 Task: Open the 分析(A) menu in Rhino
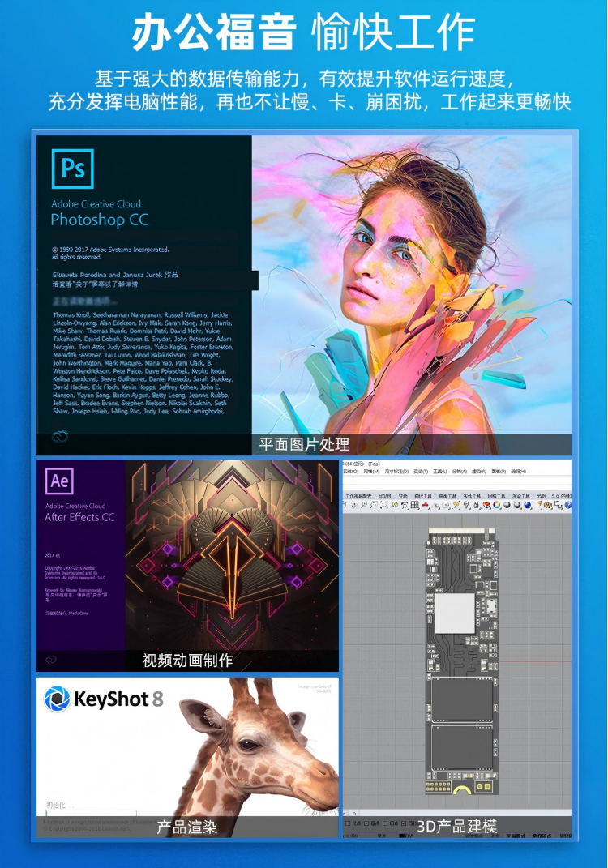459,471
